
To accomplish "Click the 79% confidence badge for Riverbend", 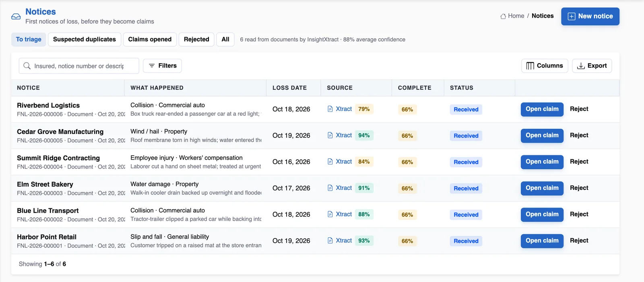I will pyautogui.click(x=364, y=109).
